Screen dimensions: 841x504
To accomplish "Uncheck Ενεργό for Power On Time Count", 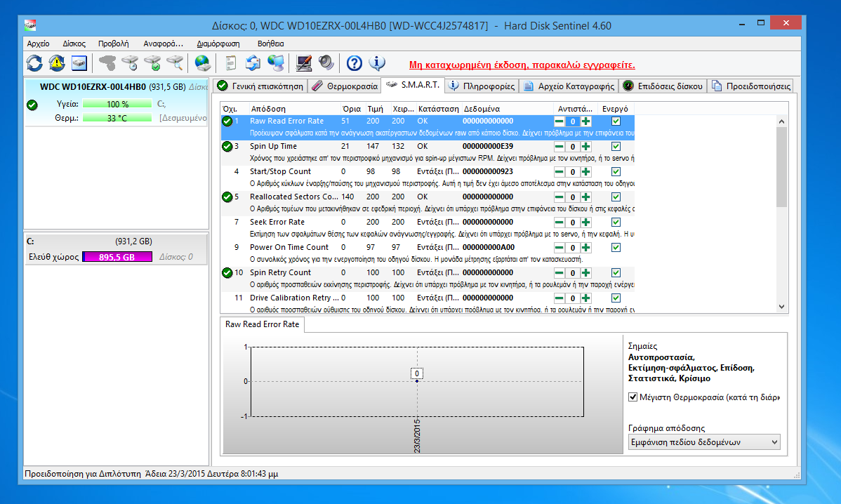I will point(616,247).
